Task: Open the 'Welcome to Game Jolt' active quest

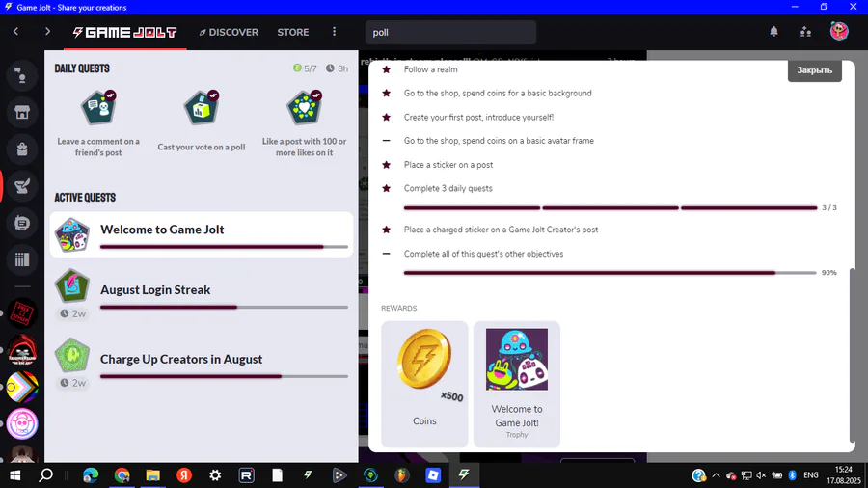Action: pyautogui.click(x=202, y=234)
